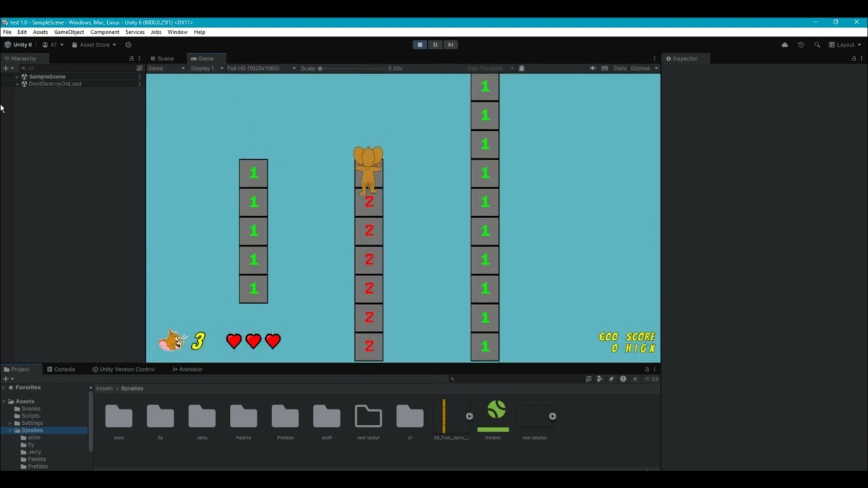Toggle Stats overlay in Game view
This screenshot has height=488, width=868.
coord(620,68)
